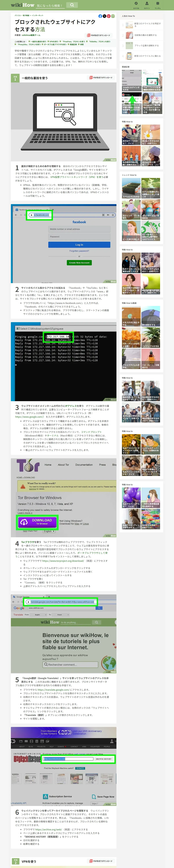Screen dimensions: 174x868
Task: Open the パソコン・電子機器 breadcrumb
Action: point(22,15)
